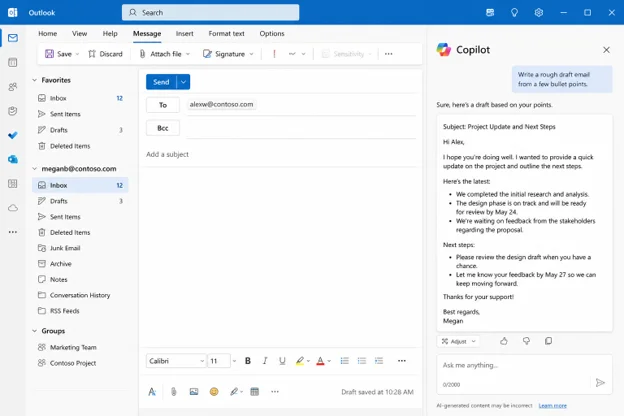Open the Learn more link in Copilot
This screenshot has width=624, height=416.
(552, 406)
